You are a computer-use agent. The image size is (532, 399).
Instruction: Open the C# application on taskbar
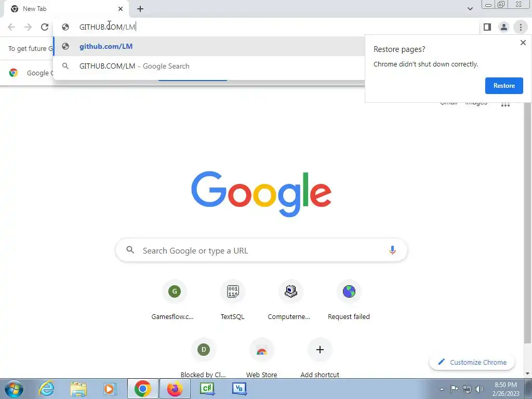207,389
